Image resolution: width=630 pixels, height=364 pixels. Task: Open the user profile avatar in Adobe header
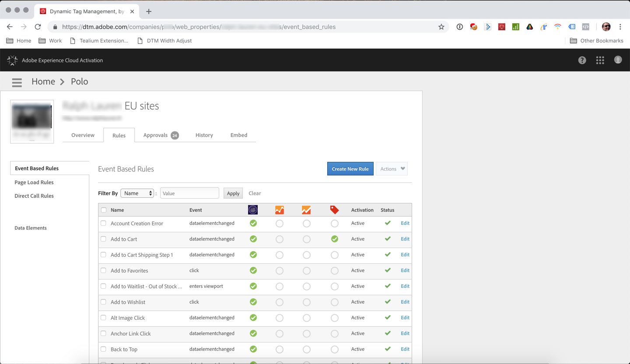pos(618,60)
